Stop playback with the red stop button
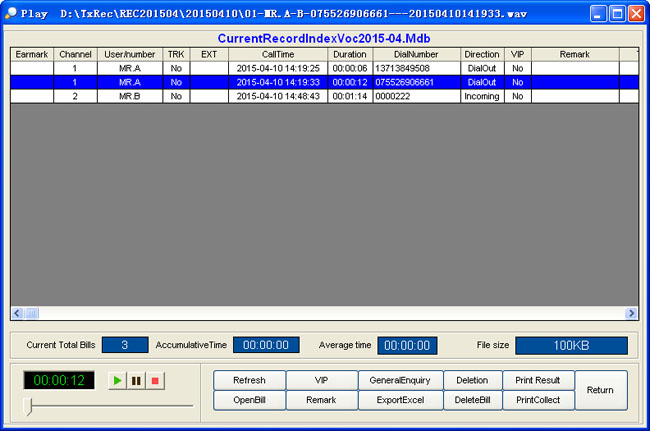650x431 pixels. pyautogui.click(x=155, y=381)
